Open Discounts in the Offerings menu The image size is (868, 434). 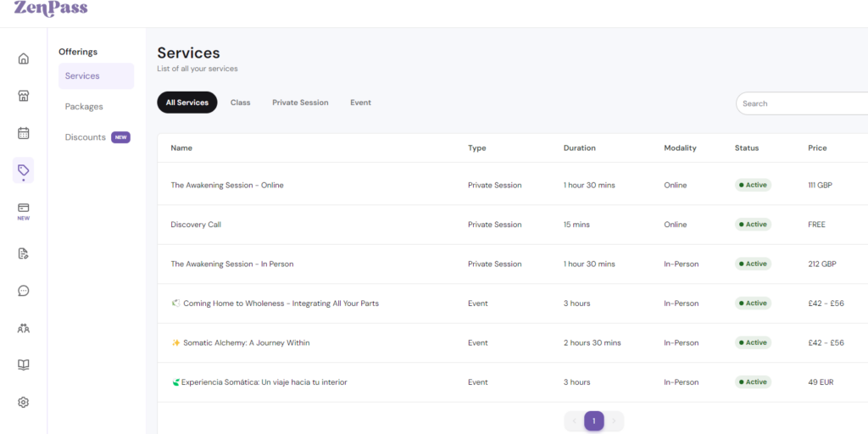[x=86, y=137]
